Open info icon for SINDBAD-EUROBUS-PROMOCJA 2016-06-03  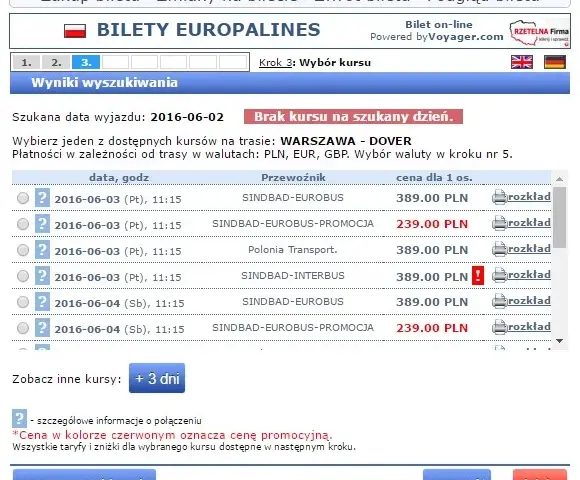coord(42,224)
